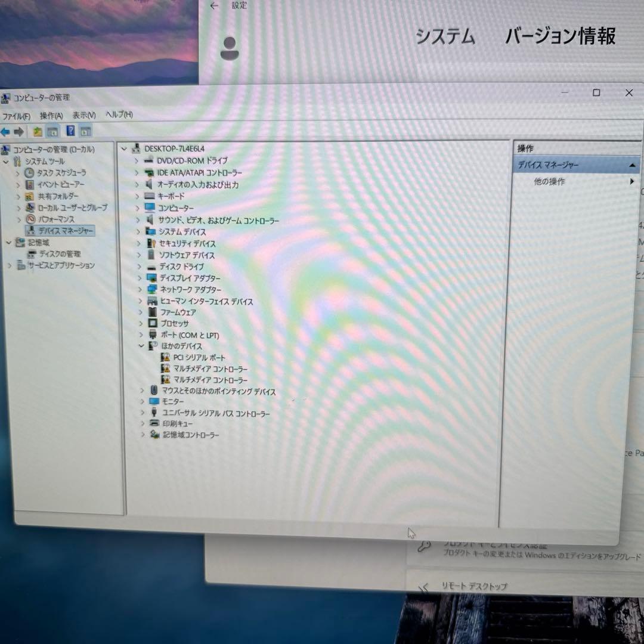Click the イベント ビューアー icon
This screenshot has width=644, height=644.
click(29, 184)
